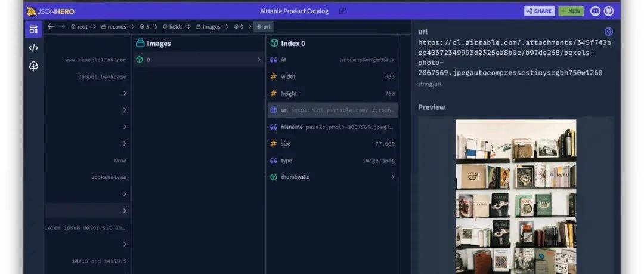Select the www.examplelink.com row
Screen dimensions: 644x274
88,60
